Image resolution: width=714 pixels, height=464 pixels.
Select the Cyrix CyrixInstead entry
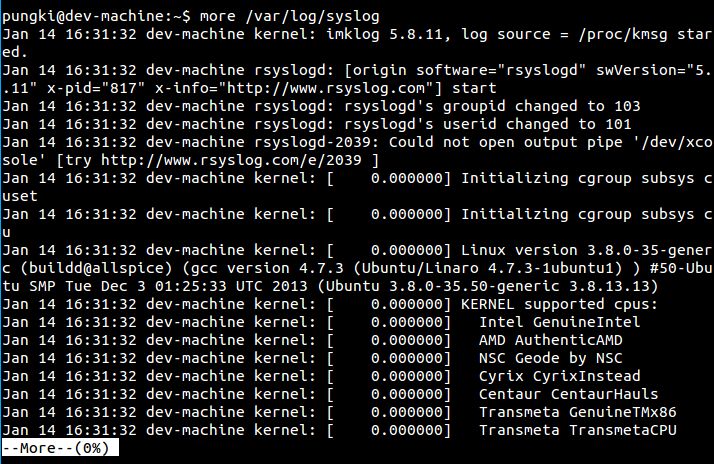pyautogui.click(x=559, y=376)
